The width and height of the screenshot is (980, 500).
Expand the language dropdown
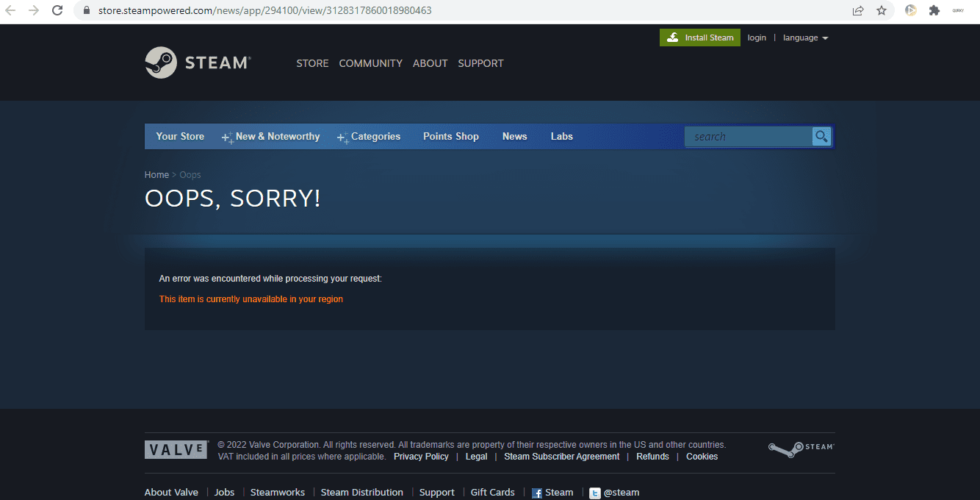pyautogui.click(x=805, y=37)
